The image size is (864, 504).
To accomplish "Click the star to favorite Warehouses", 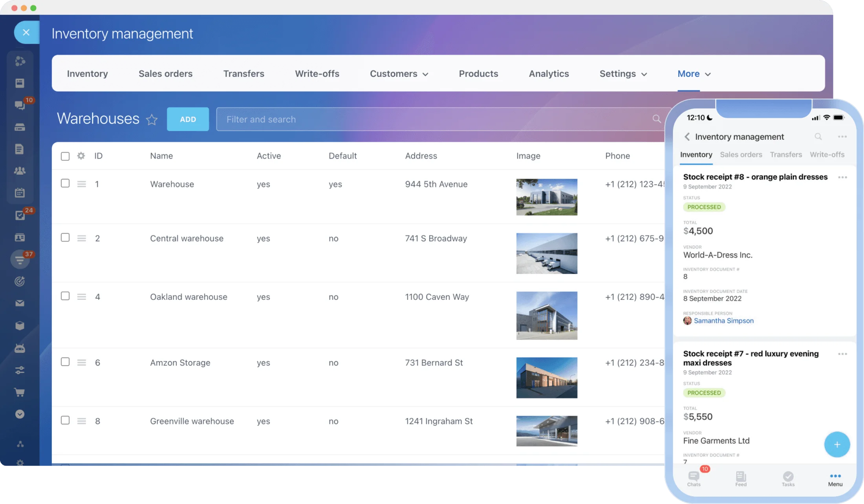I will click(152, 119).
